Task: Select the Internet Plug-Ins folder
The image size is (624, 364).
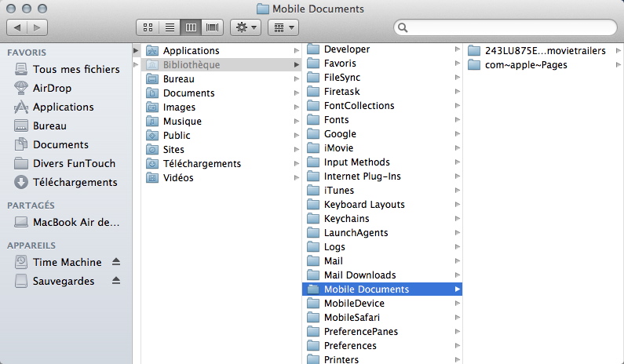Action: tap(382, 177)
